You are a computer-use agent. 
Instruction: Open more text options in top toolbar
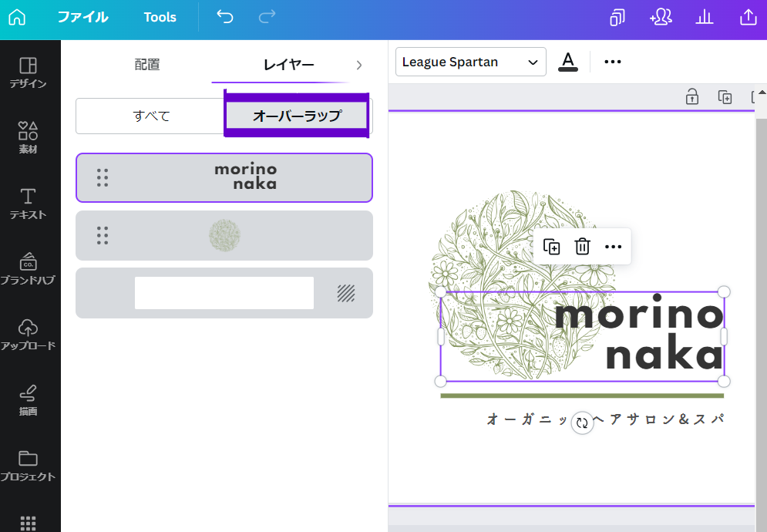click(612, 62)
